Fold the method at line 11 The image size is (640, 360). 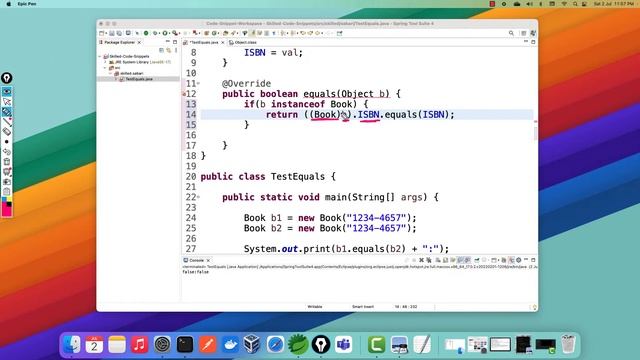pyautogui.click(x=199, y=83)
